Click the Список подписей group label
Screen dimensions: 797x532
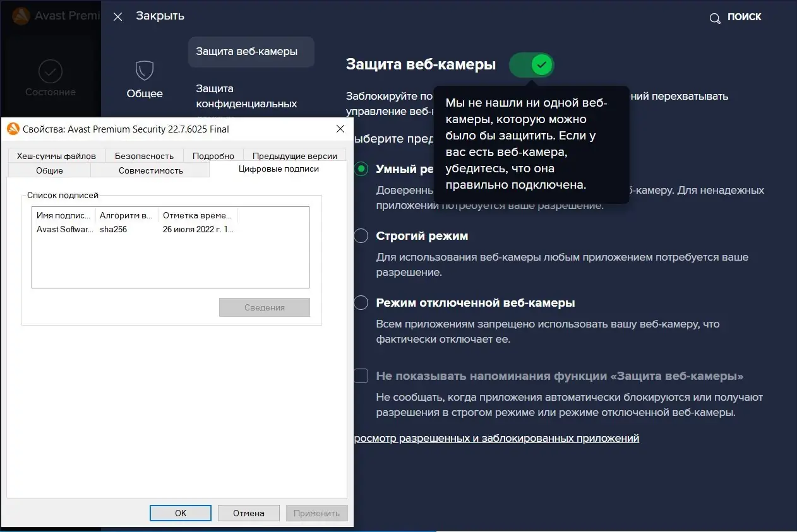click(63, 196)
